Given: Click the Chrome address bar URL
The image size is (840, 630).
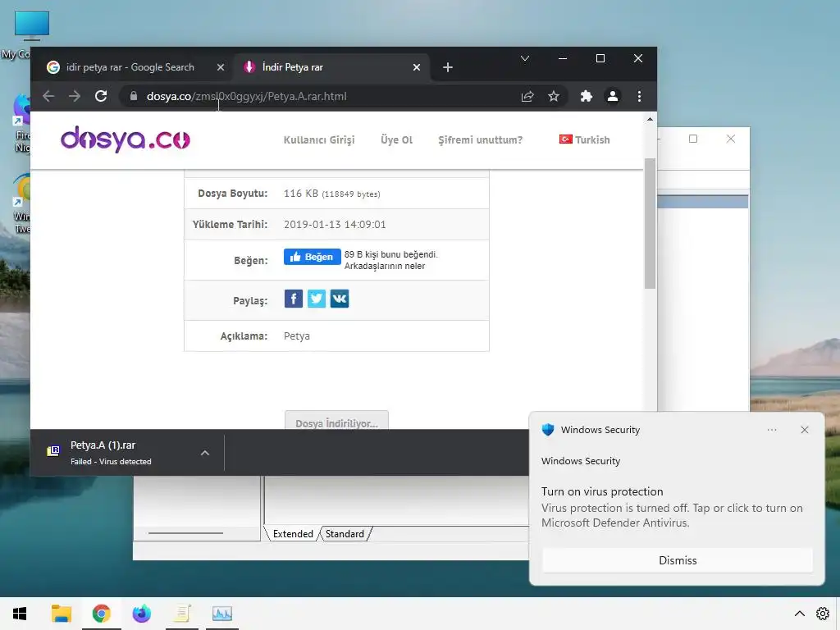Looking at the screenshot, I should click(246, 97).
